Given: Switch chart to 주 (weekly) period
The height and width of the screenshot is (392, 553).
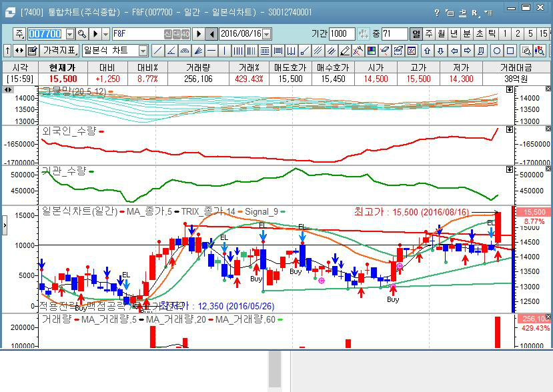Looking at the screenshot, I should 429,34.
